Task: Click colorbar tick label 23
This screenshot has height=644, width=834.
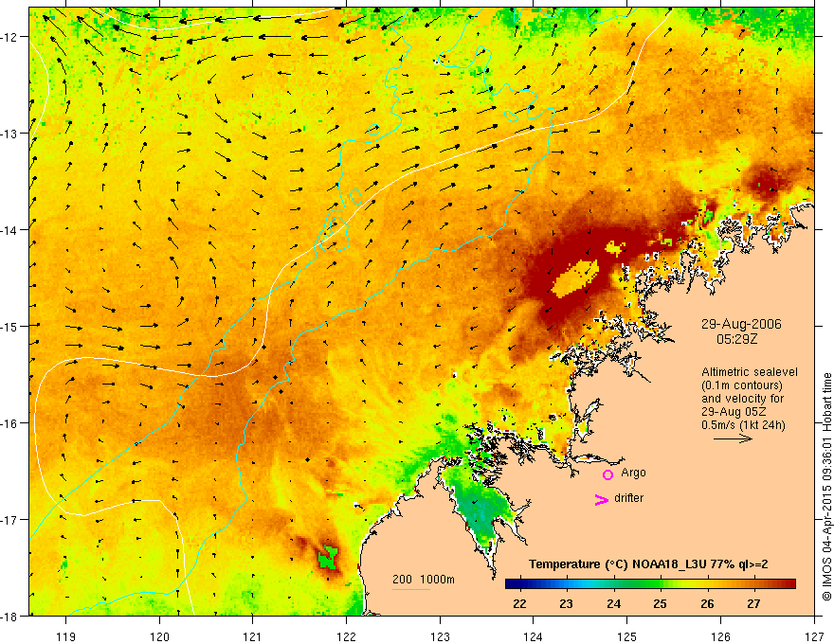Action: point(566,603)
